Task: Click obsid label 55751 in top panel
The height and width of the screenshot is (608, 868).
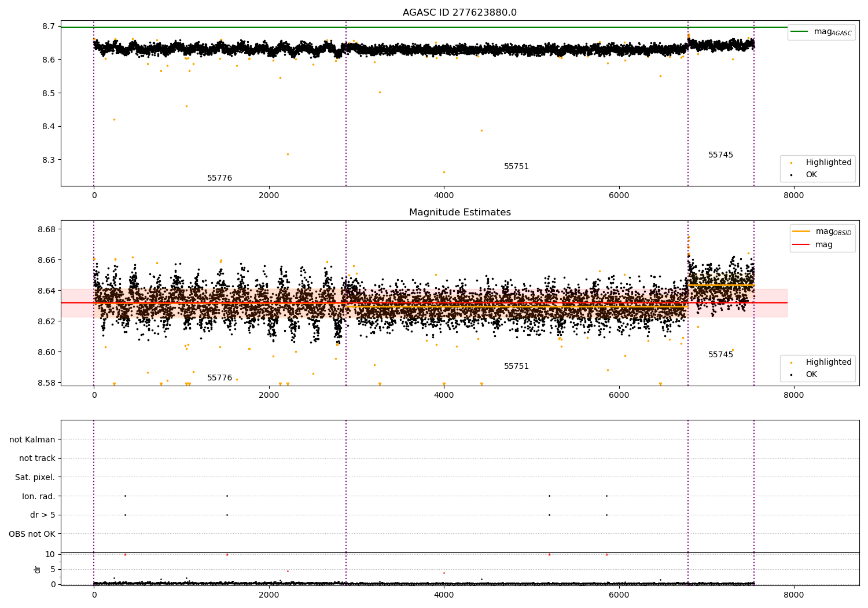Action: coord(516,167)
